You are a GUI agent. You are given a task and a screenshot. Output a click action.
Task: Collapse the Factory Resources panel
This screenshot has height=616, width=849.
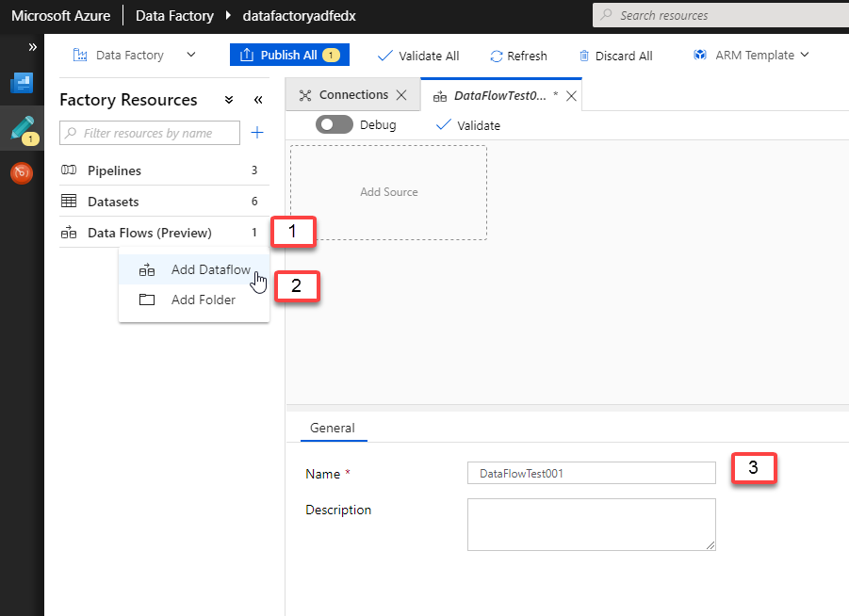pyautogui.click(x=258, y=100)
